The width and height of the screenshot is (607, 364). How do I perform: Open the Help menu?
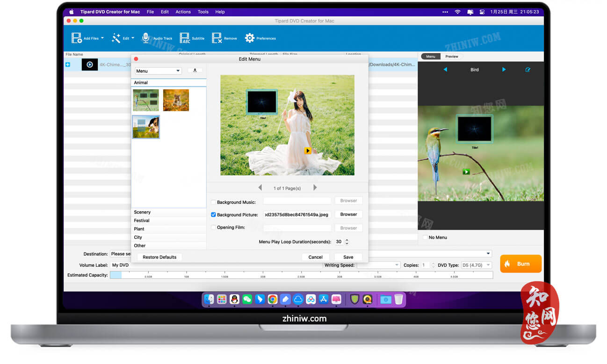(220, 12)
